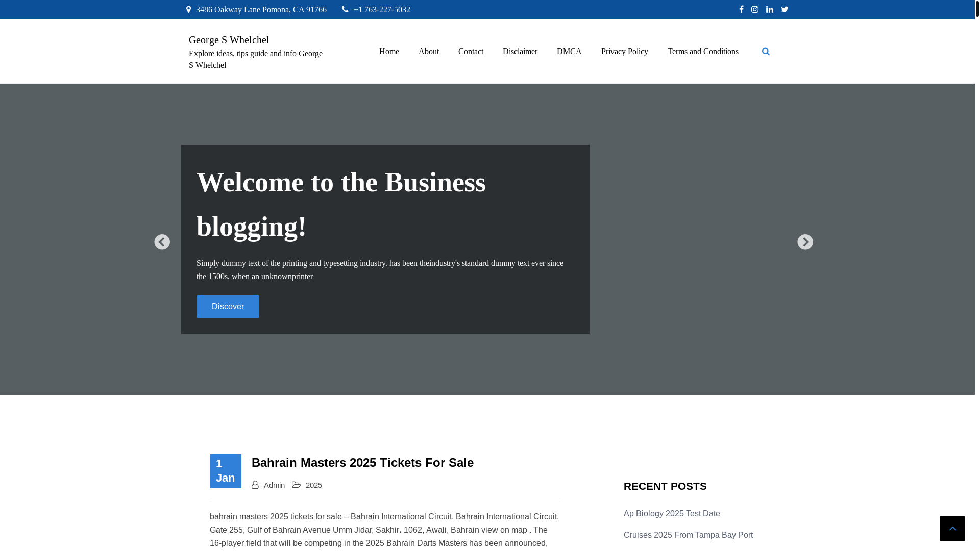
Task: Click the address 3486 Oakway Lane Pomona
Action: click(261, 10)
